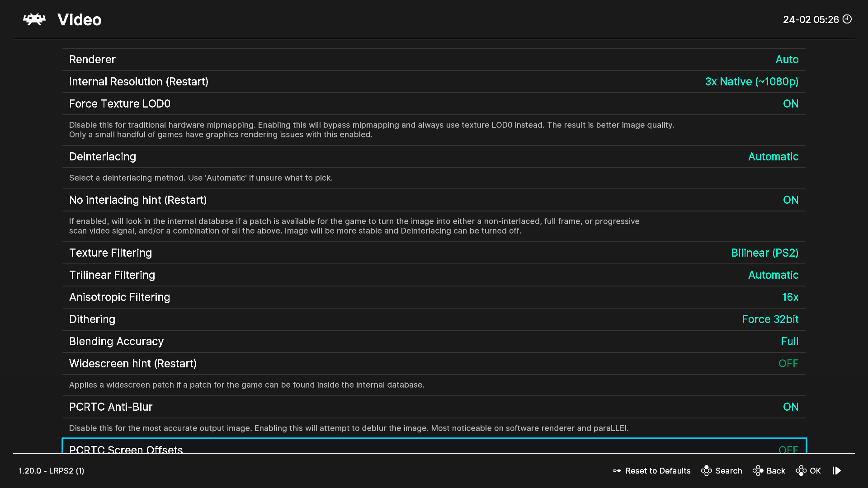Screen dimensions: 868x488
Task: Enable Widescreen hint (Restart)
Action: point(434,364)
